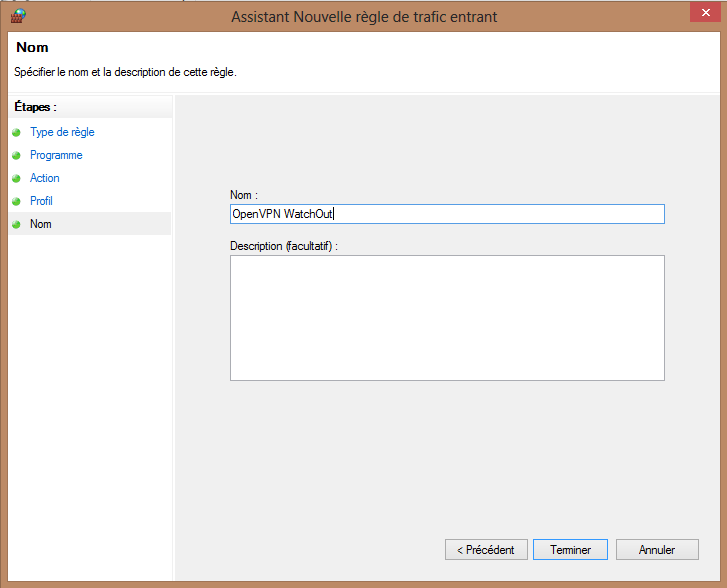Jump to the Action step
Viewport: 727px width, 588px height.
45,178
